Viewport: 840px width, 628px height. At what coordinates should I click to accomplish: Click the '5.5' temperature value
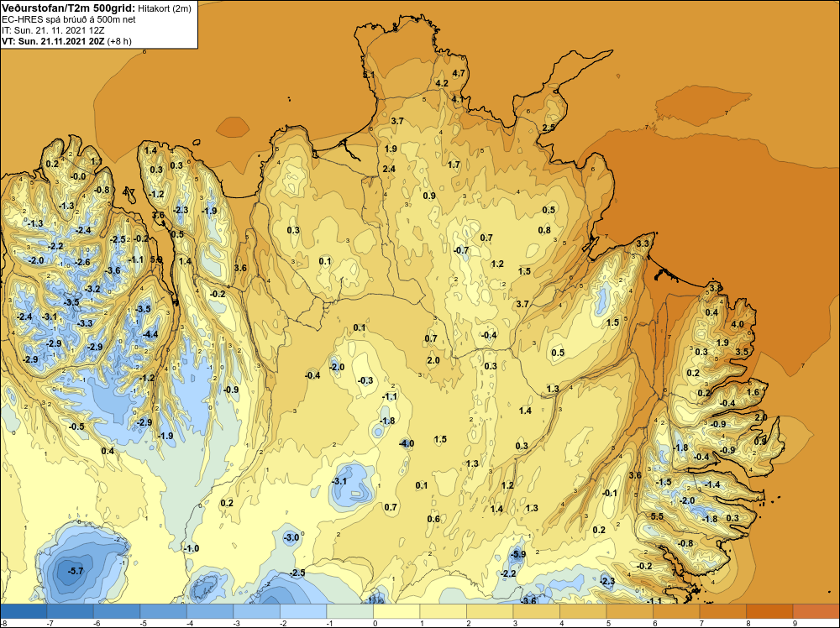(x=657, y=516)
